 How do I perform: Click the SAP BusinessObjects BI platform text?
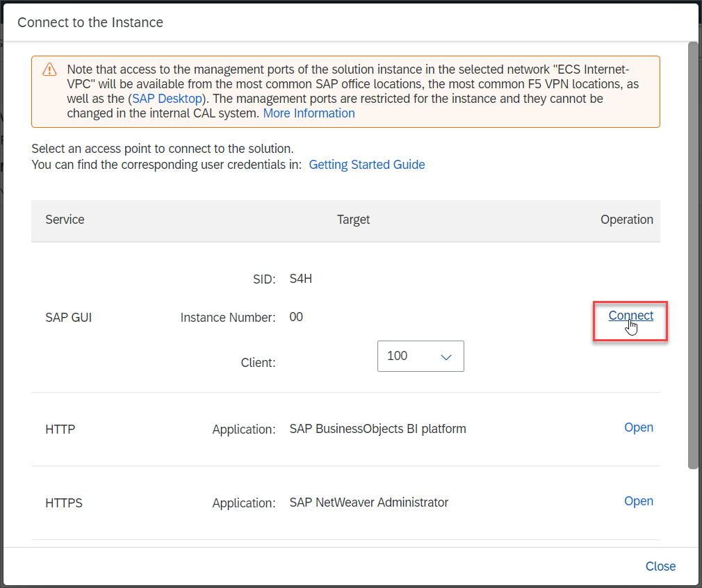click(377, 429)
